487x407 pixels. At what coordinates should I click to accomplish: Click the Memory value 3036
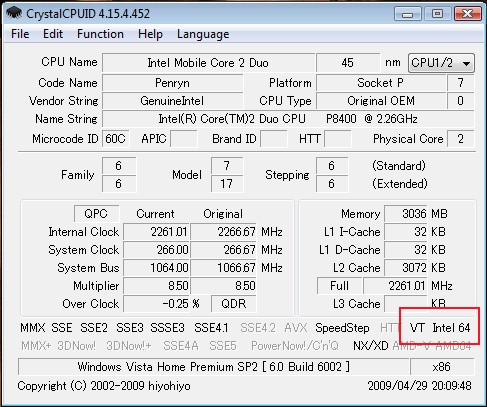406,213
